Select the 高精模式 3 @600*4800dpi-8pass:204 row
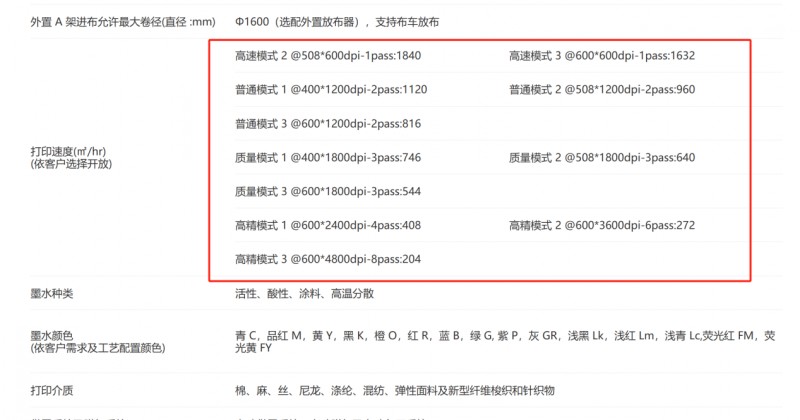 click(327, 259)
